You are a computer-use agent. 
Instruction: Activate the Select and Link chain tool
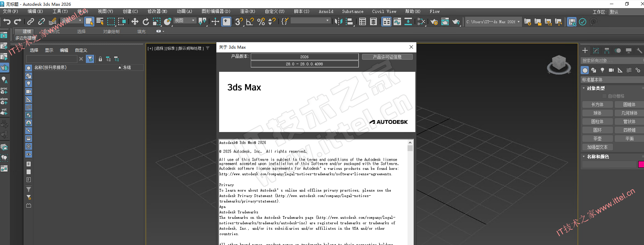(31, 22)
